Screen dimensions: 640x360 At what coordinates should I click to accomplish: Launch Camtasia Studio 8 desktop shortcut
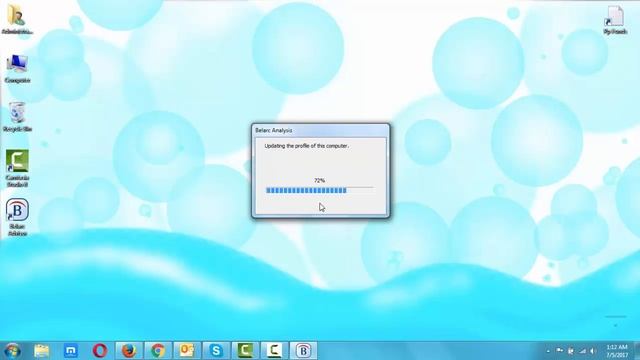pos(17,168)
